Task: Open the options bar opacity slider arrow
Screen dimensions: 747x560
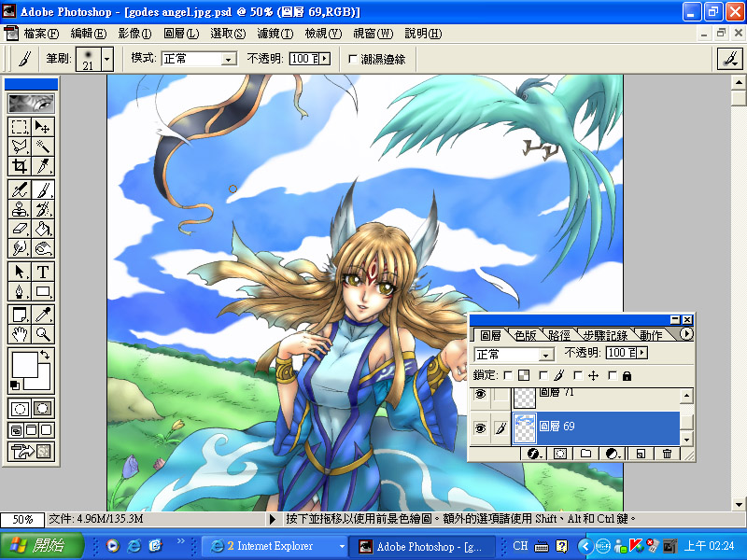Action: click(x=325, y=59)
